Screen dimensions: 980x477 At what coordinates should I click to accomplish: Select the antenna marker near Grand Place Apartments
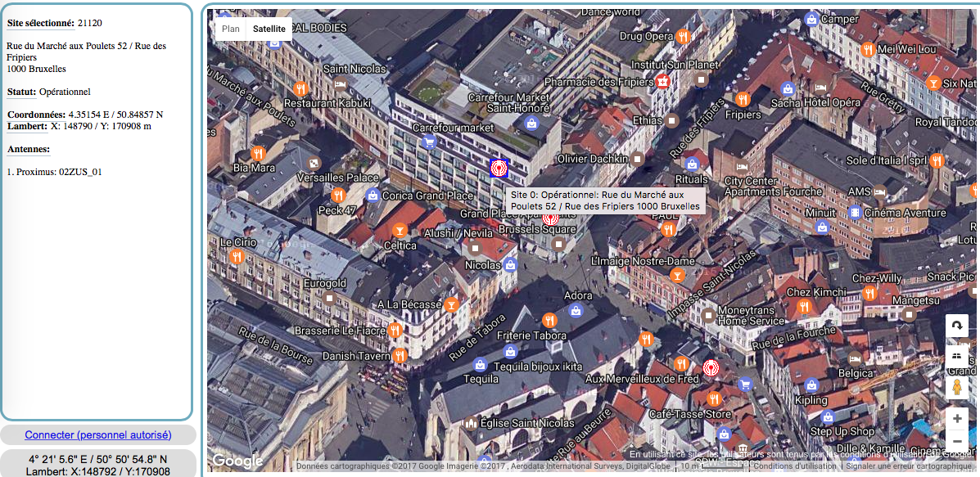pos(551,218)
